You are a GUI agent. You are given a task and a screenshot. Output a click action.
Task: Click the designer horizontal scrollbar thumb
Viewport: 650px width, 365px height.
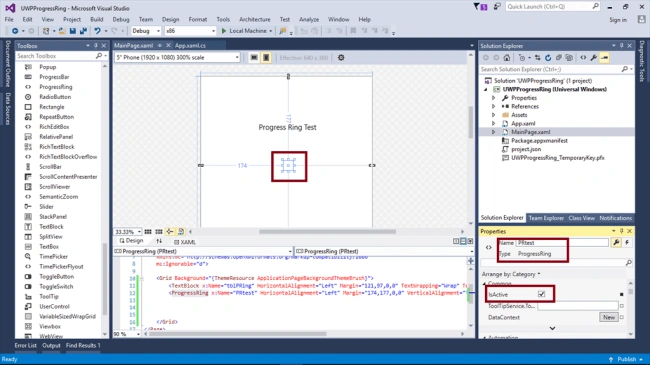[327, 232]
